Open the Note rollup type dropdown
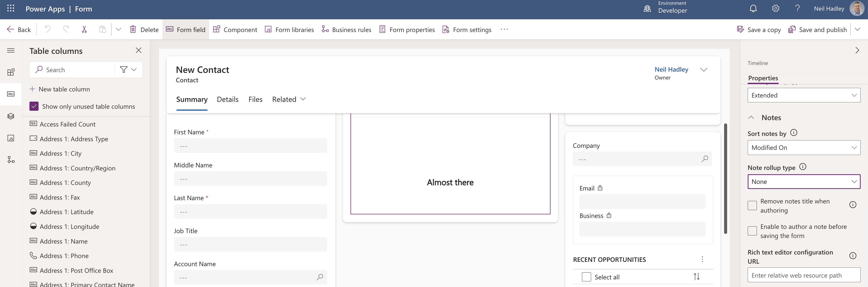 804,182
